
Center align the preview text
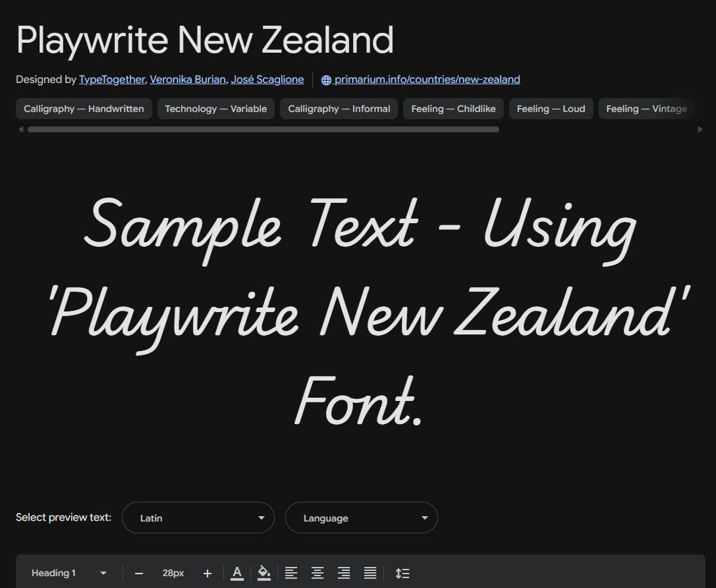pos(317,573)
